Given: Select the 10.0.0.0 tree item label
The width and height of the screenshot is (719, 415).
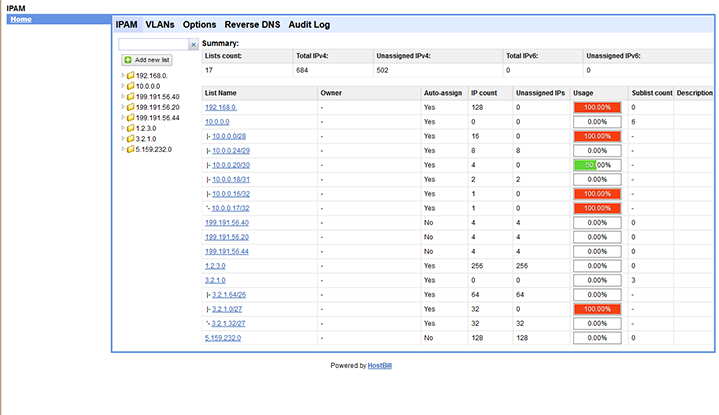Looking at the screenshot, I should tap(148, 86).
